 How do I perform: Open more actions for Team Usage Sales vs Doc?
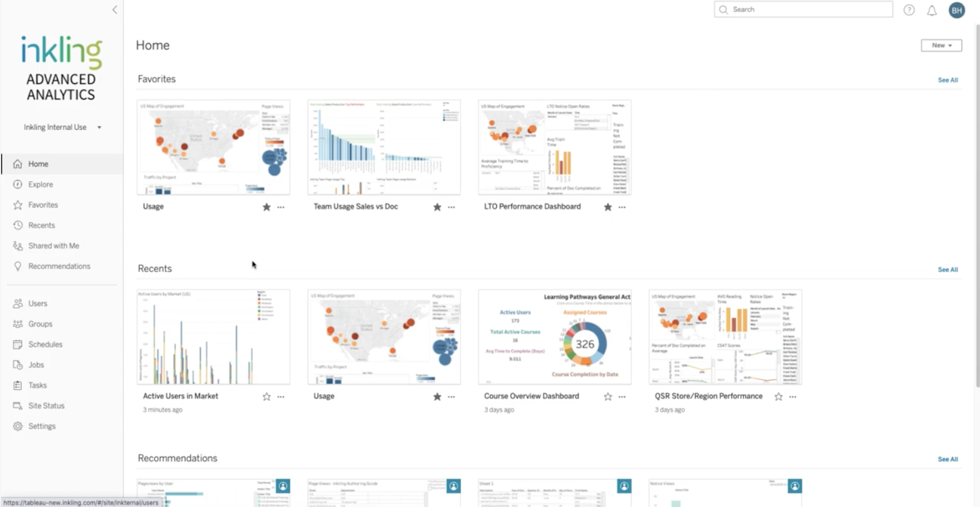[x=451, y=207]
